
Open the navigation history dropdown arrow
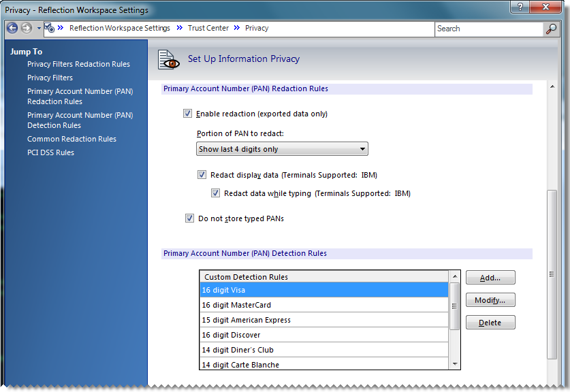pos(39,29)
